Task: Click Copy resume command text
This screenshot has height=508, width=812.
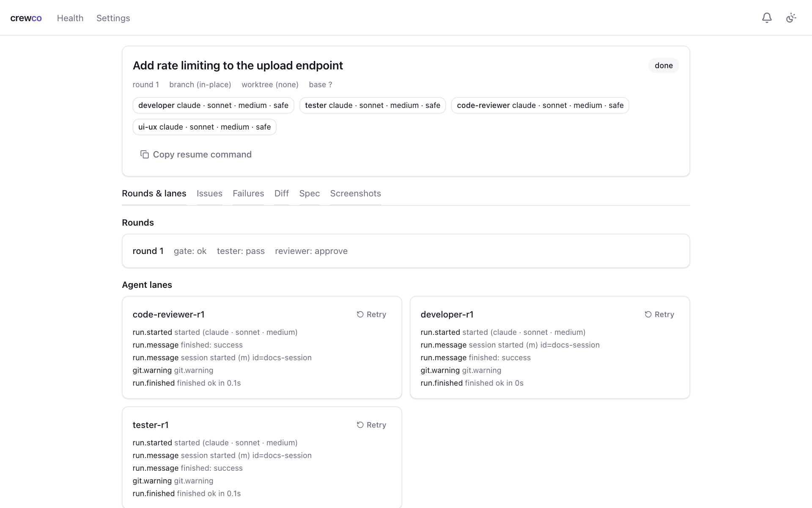Action: (x=202, y=155)
